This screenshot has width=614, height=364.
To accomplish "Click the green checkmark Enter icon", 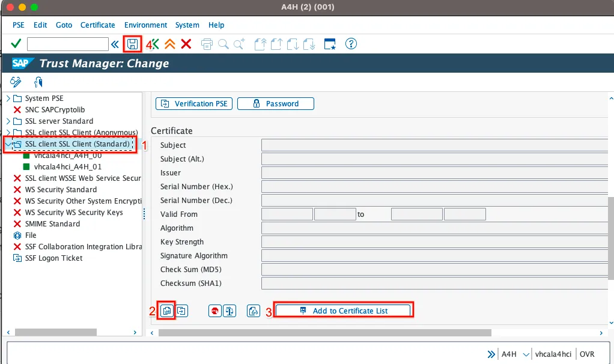I will click(x=16, y=44).
